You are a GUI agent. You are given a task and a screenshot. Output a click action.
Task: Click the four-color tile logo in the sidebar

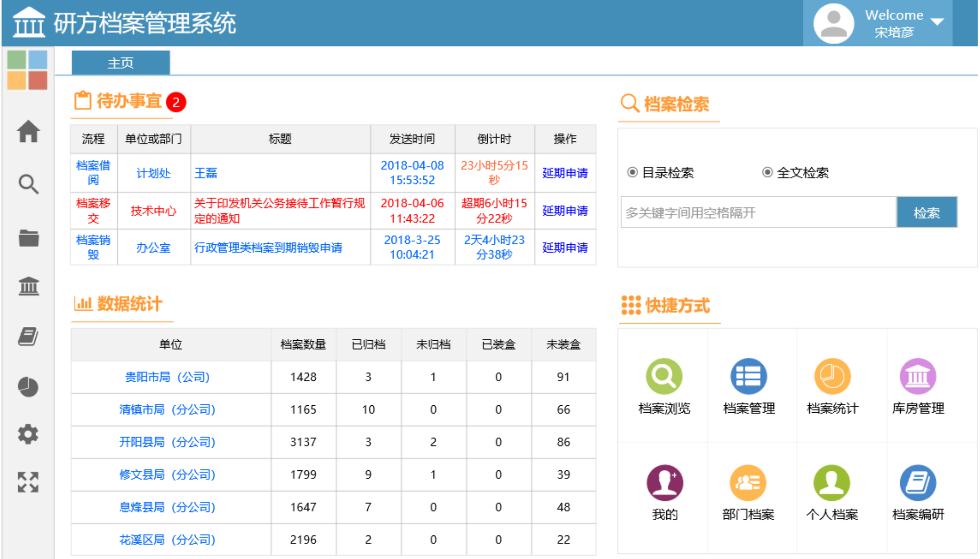(27, 70)
